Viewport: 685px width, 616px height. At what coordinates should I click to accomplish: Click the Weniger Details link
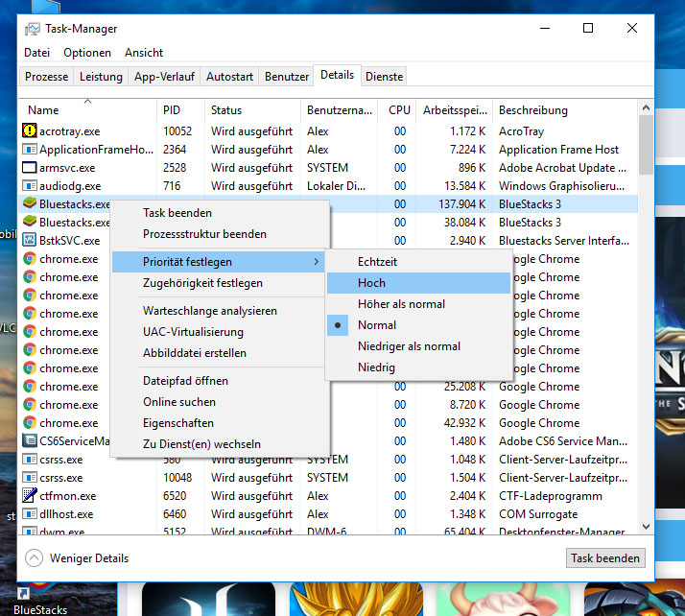88,558
